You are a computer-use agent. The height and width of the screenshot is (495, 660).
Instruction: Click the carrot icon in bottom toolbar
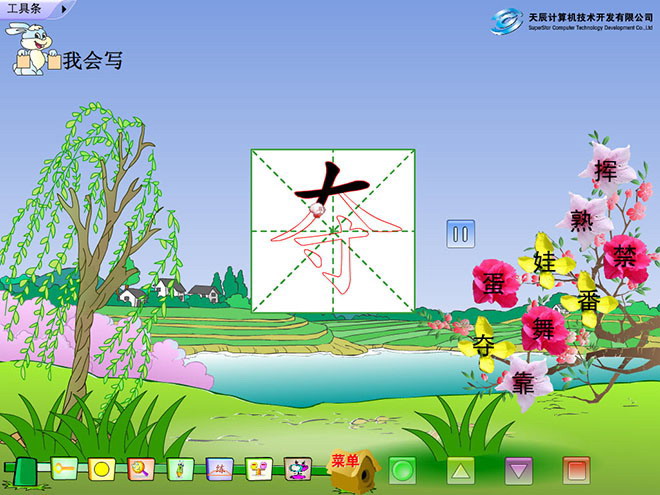180,468
